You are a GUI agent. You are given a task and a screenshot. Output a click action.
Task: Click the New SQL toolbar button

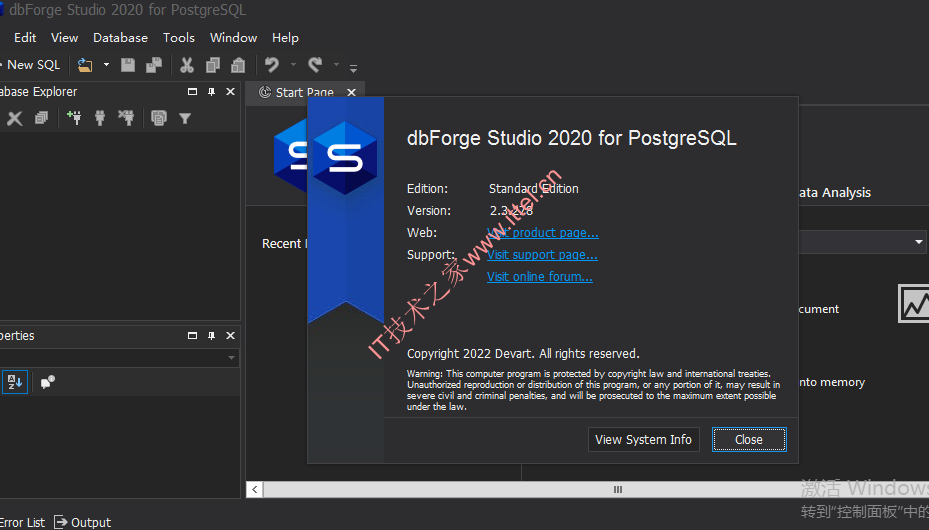click(x=30, y=65)
